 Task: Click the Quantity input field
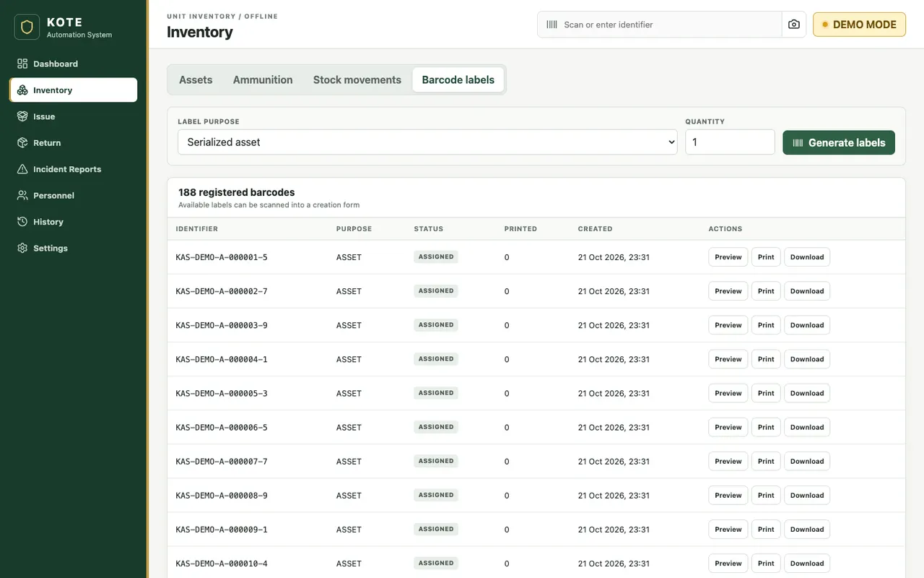tap(730, 142)
